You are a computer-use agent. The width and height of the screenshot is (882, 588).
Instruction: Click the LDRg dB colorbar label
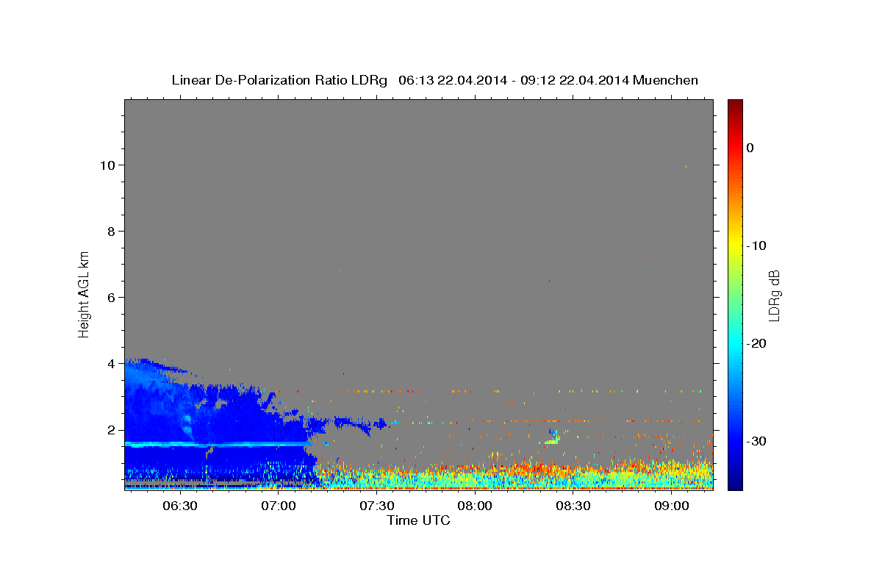[x=773, y=295]
